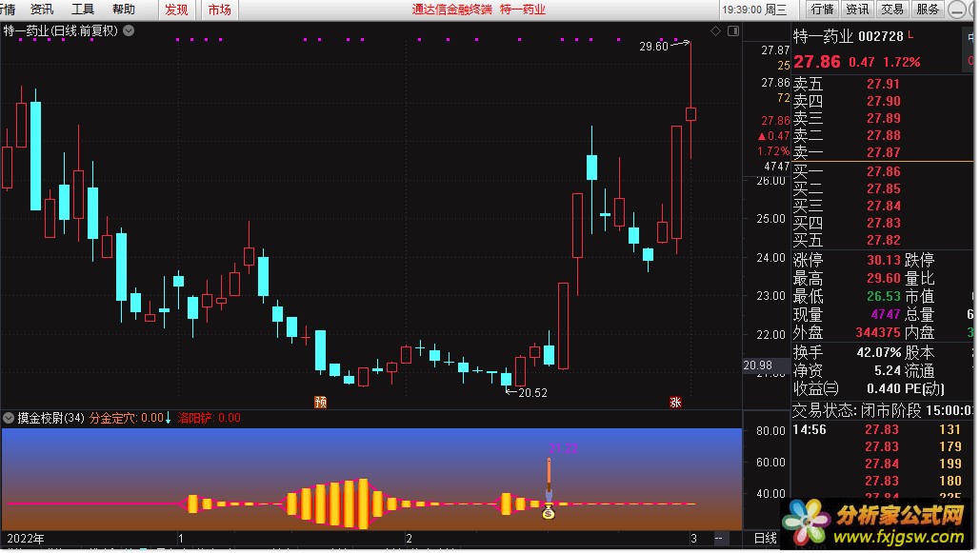980x553 pixels.
Task: Click the 14:56 trade tick row
Action: [882, 429]
